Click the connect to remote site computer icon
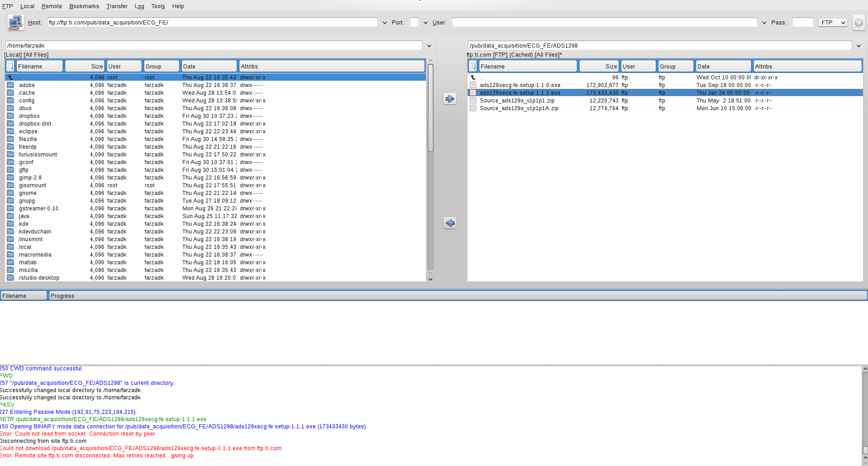Image resolution: width=868 pixels, height=466 pixels. pyautogui.click(x=15, y=22)
